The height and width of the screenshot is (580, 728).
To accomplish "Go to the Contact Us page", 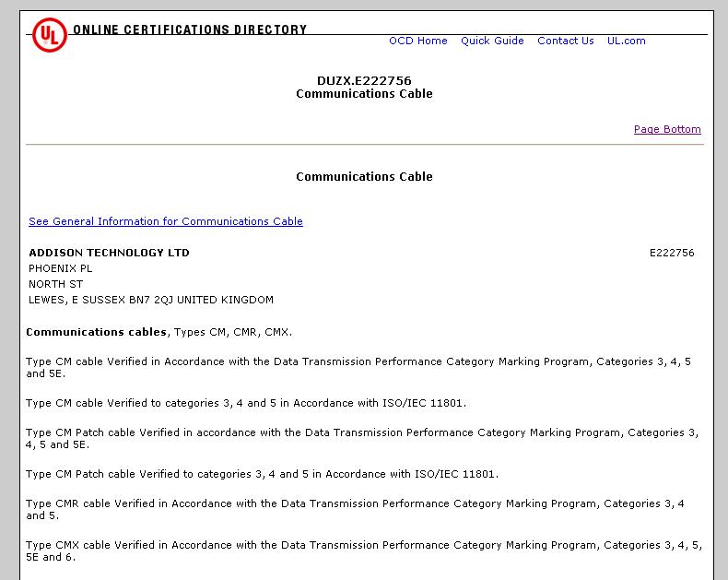I will [x=566, y=41].
